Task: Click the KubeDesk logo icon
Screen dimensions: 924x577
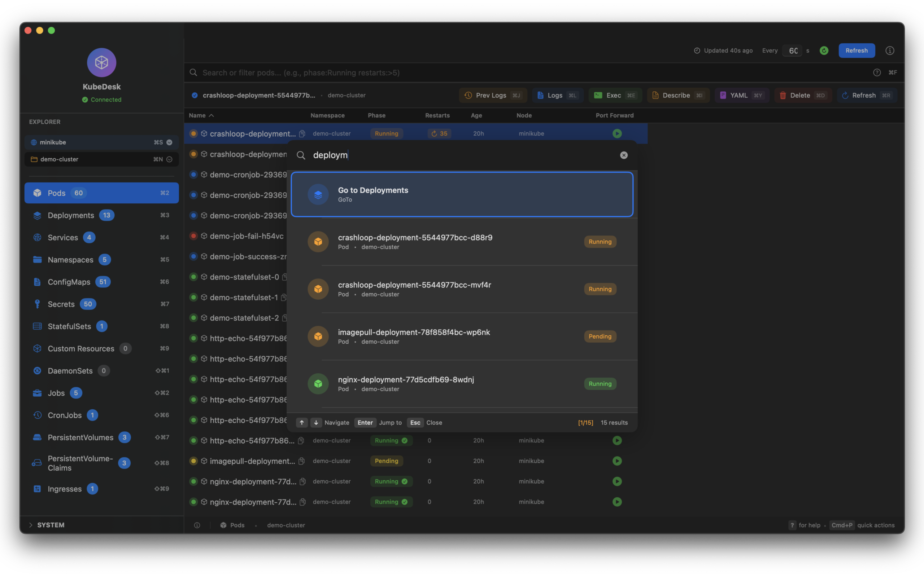Action: [101, 62]
